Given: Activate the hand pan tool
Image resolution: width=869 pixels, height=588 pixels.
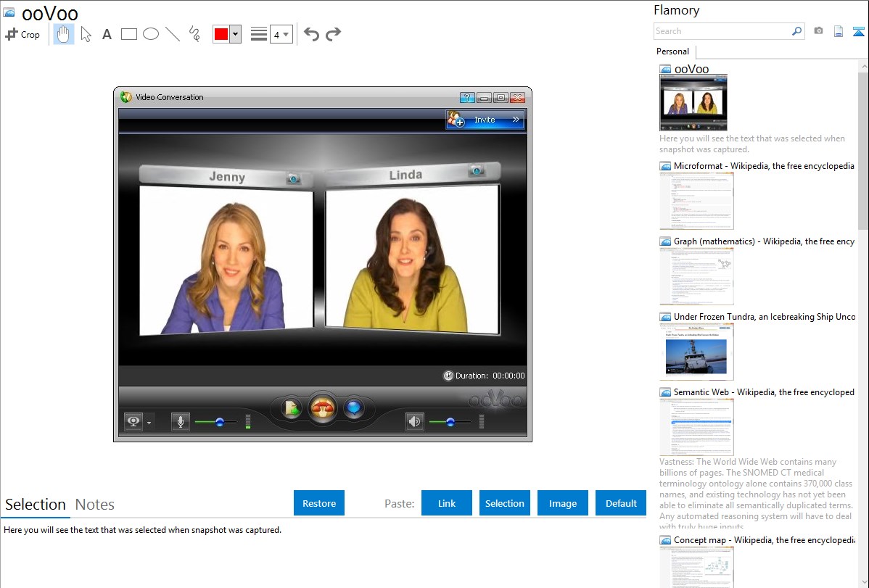Looking at the screenshot, I should coord(63,34).
